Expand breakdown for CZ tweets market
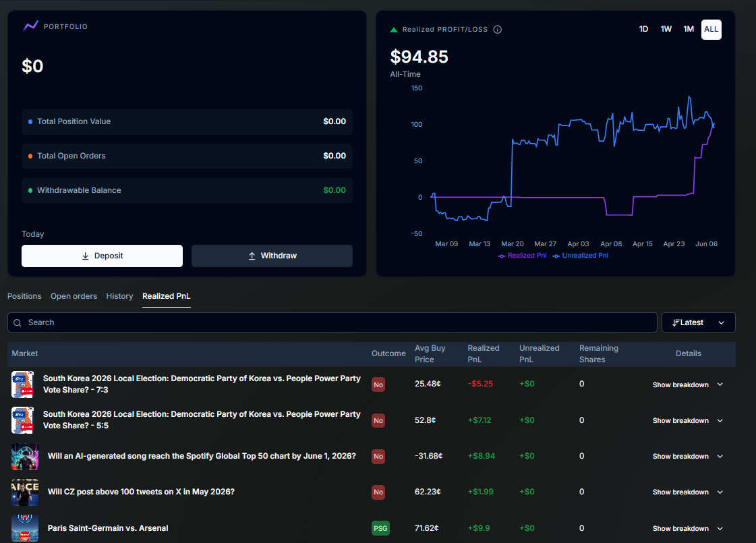The image size is (756, 543). pyautogui.click(x=687, y=492)
